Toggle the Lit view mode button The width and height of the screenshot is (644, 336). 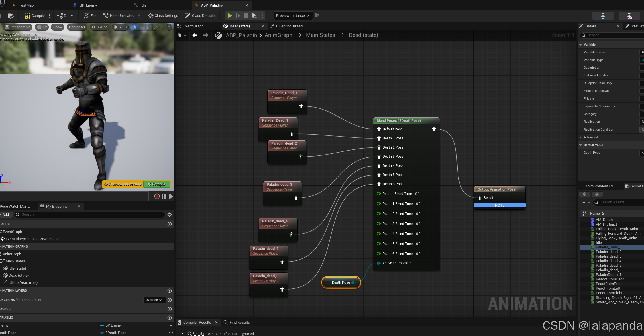[x=42, y=27]
